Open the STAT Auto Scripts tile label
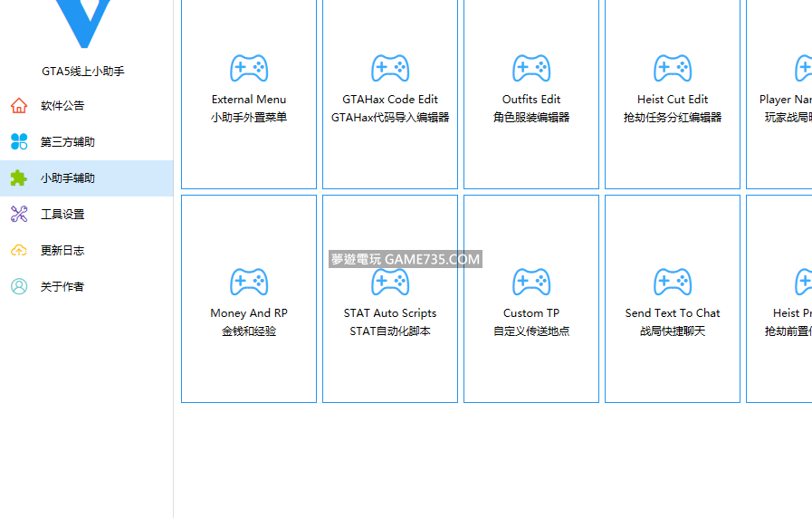This screenshot has width=812, height=518. 390,313
